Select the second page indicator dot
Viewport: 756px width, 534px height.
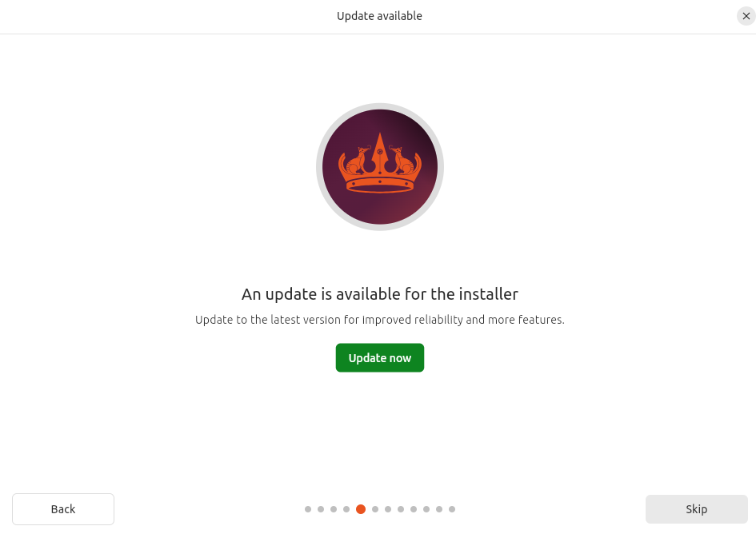321,509
